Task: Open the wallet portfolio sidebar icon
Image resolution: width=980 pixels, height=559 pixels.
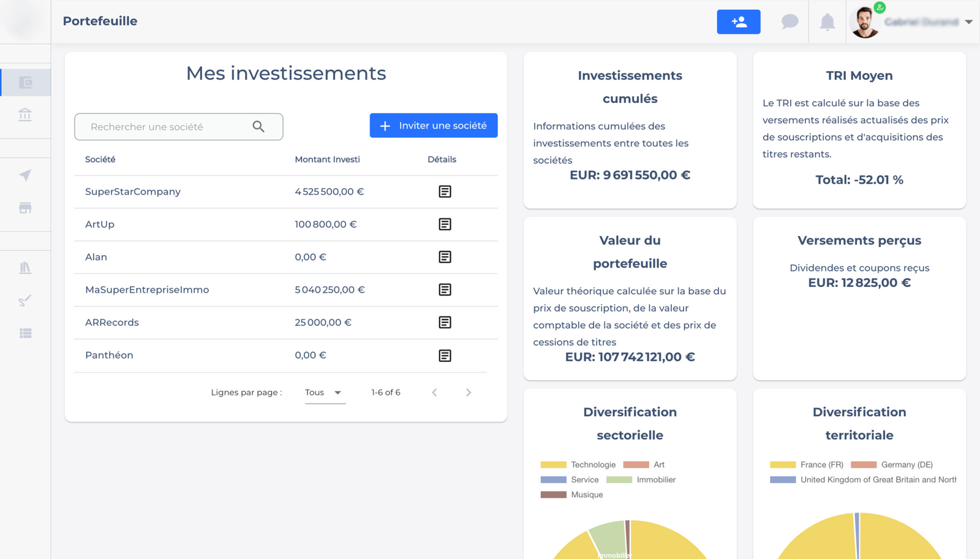Action: click(25, 83)
